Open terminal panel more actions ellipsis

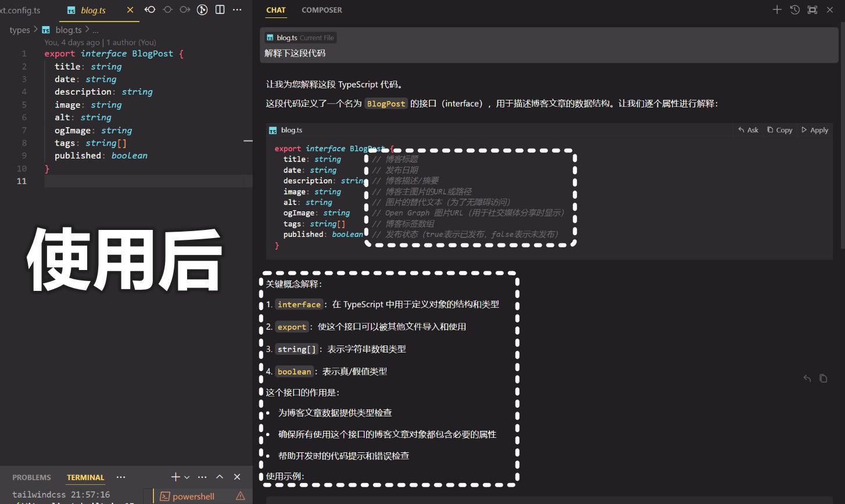click(202, 477)
